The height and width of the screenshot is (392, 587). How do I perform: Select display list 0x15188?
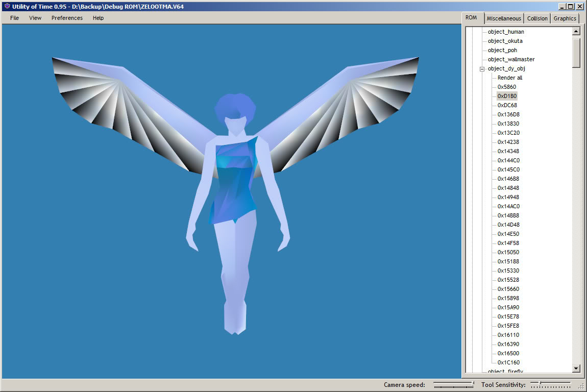tap(508, 261)
